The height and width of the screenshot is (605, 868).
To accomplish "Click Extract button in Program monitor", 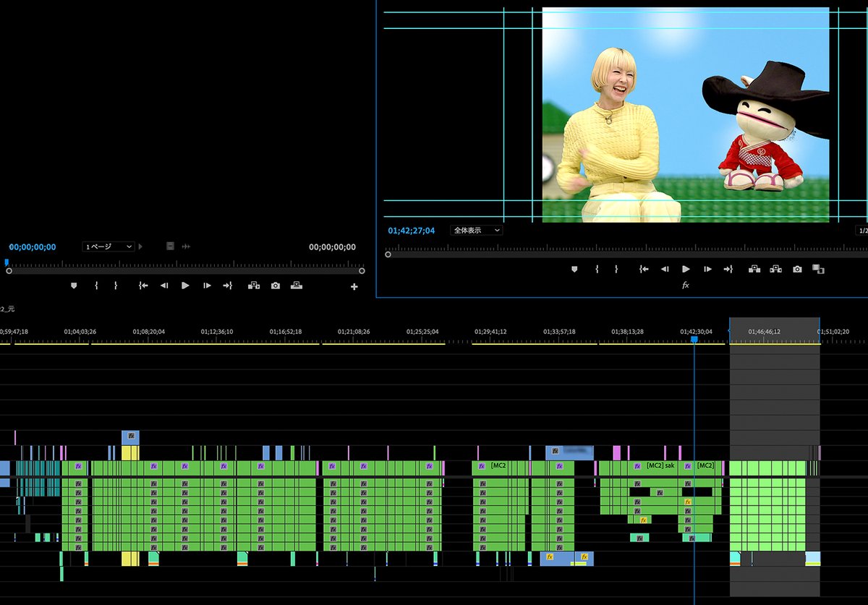I will (776, 269).
